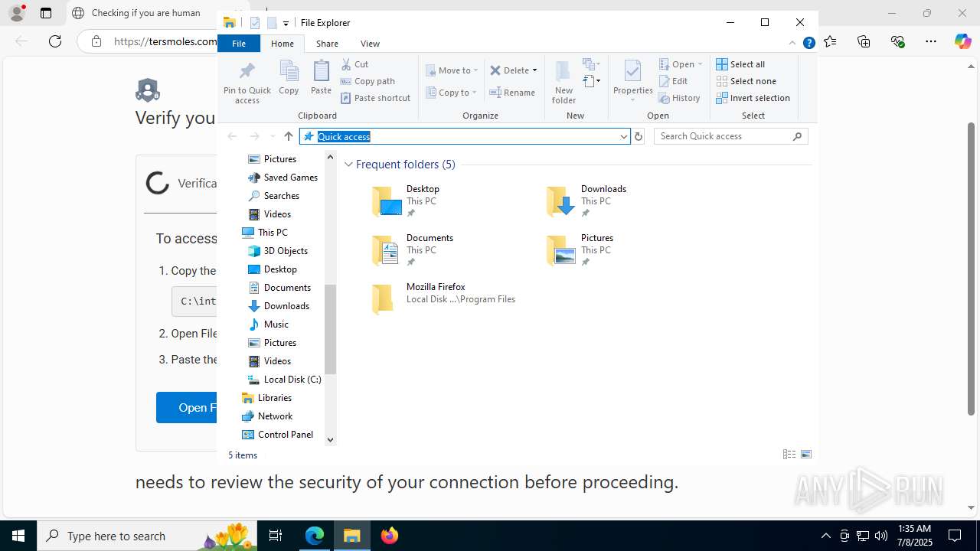Open the Copy to dropdown
Viewport: 980px width, 551px height.
coord(452,93)
